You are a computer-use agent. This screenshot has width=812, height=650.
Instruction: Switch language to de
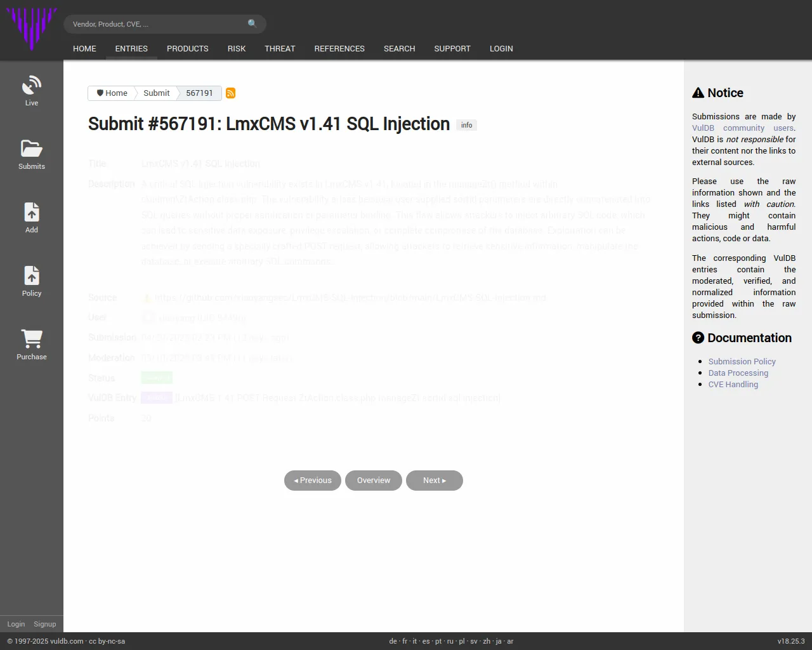pyautogui.click(x=393, y=641)
